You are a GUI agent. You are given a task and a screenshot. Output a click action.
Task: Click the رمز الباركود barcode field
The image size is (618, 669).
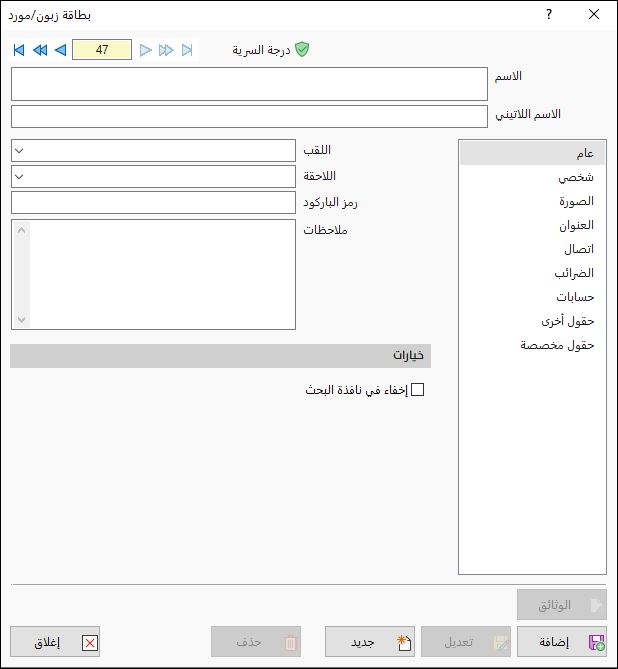tap(153, 202)
